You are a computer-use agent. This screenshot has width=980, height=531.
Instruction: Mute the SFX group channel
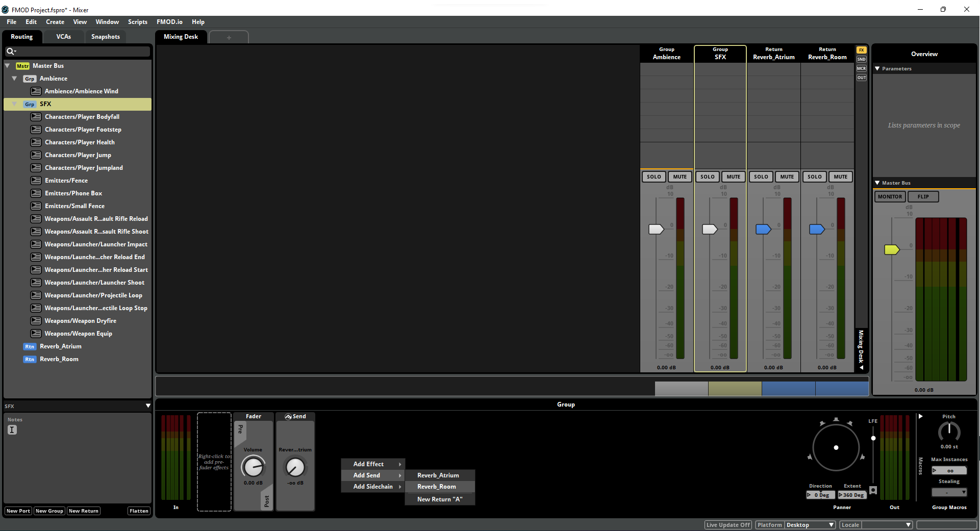coord(734,177)
